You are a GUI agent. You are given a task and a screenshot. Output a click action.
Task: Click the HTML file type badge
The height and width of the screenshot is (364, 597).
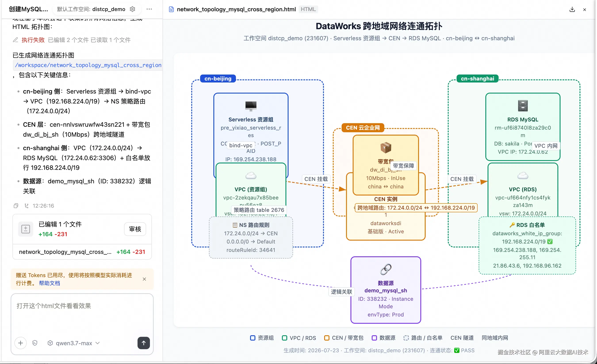point(308,9)
